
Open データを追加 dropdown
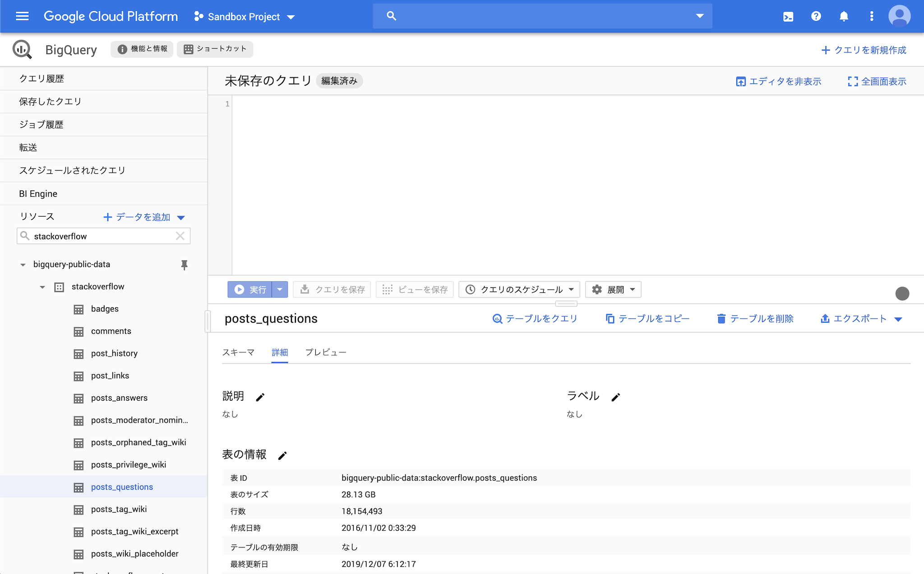click(x=144, y=217)
